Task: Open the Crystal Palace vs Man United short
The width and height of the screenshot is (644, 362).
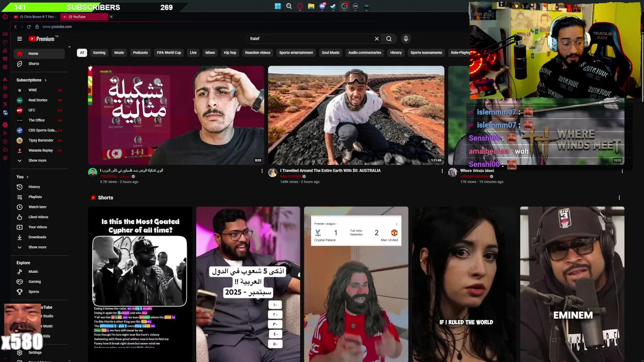Action: pyautogui.click(x=356, y=284)
